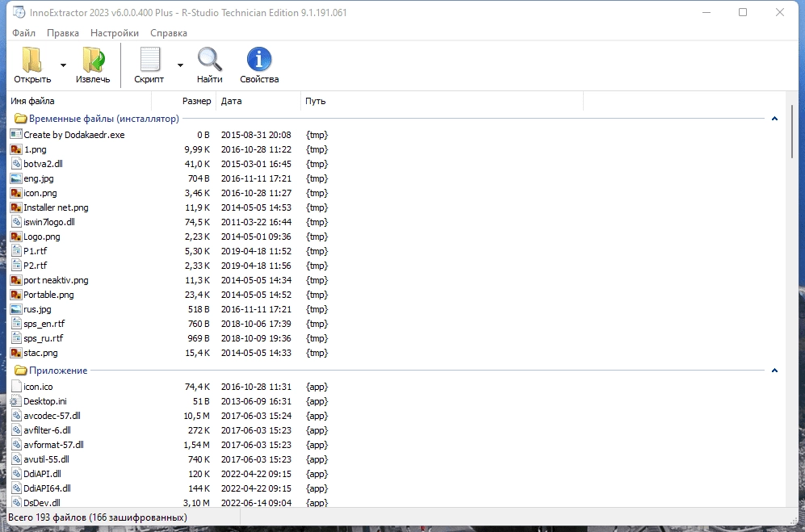
Task: Select the 1.png file icon
Action: [x=16, y=149]
